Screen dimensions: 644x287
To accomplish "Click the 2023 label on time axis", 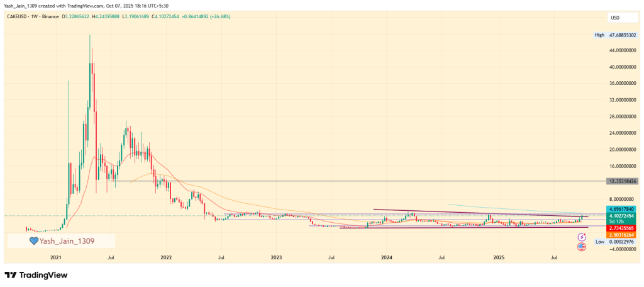I will click(x=276, y=257).
